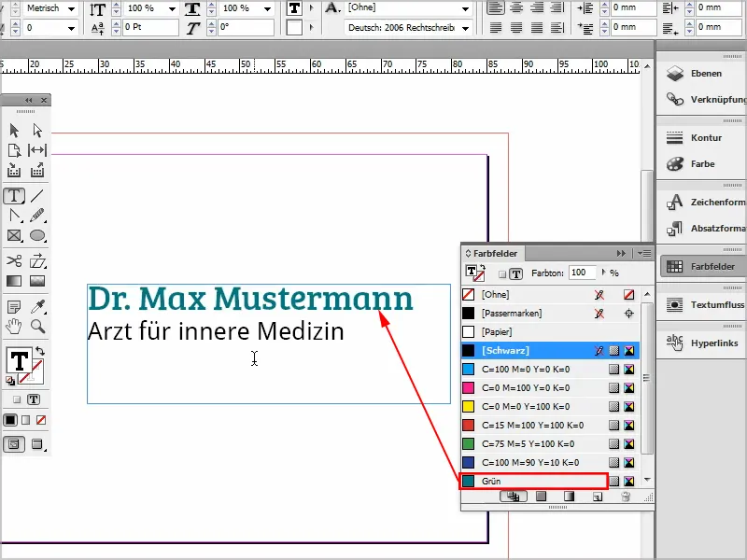
Task: Select the Gap tool
Action: pos(37,150)
